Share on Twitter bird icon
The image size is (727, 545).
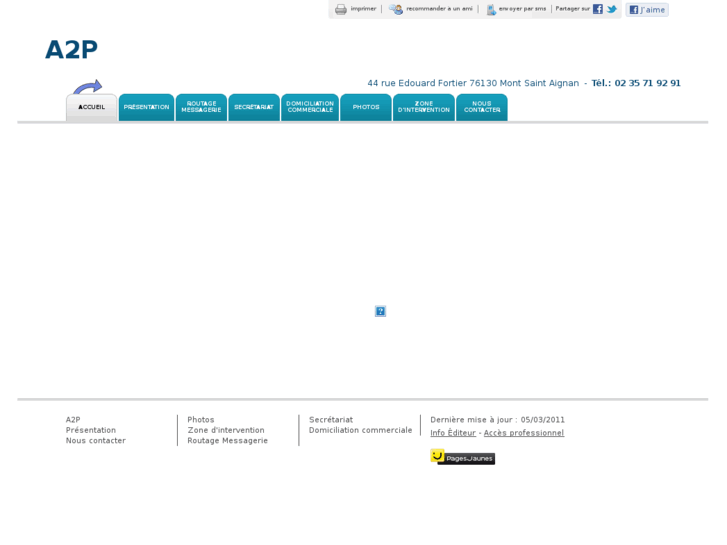(612, 9)
